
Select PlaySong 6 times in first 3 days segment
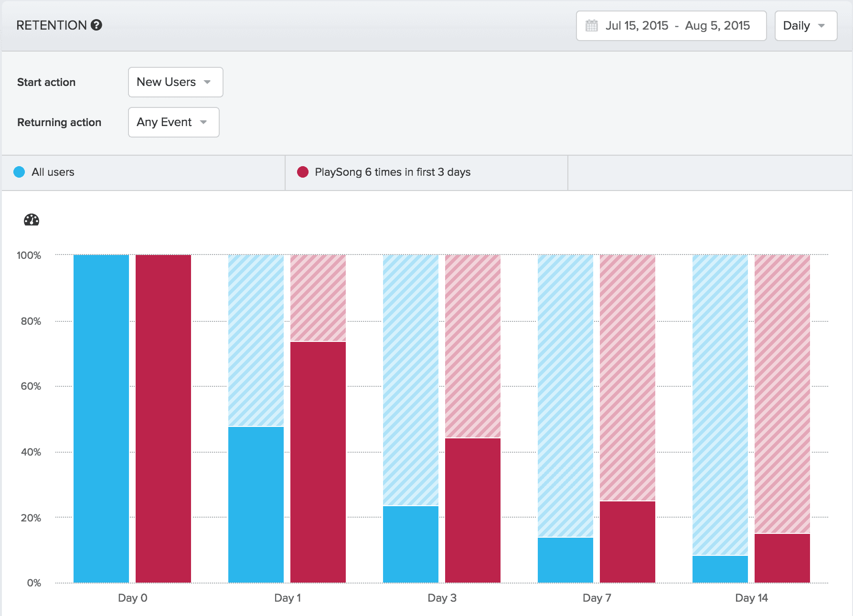click(426, 172)
